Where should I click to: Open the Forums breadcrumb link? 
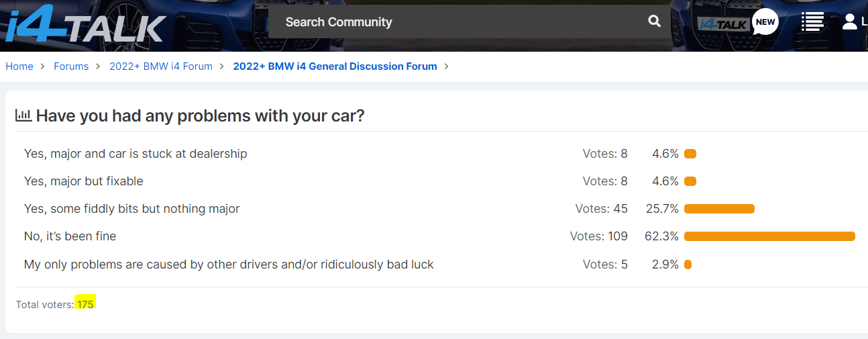pyautogui.click(x=71, y=66)
